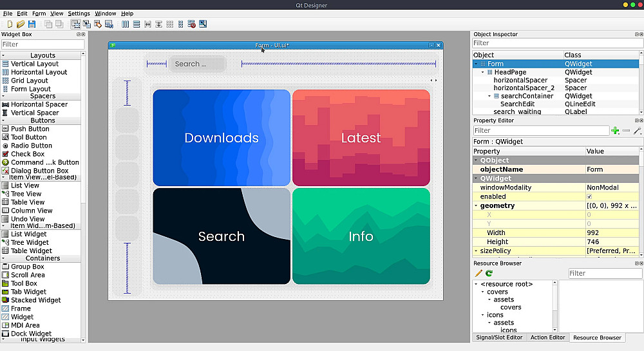Open the Settings menu
The image size is (644, 351).
coord(79,14)
